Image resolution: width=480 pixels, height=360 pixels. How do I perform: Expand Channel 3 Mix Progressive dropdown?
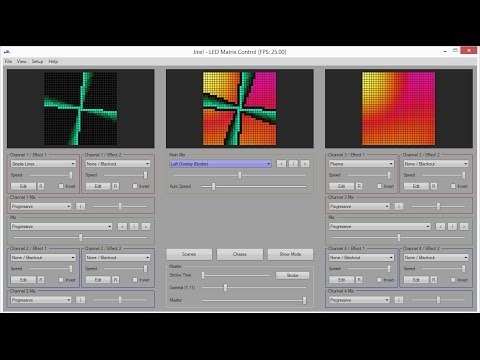click(x=359, y=206)
